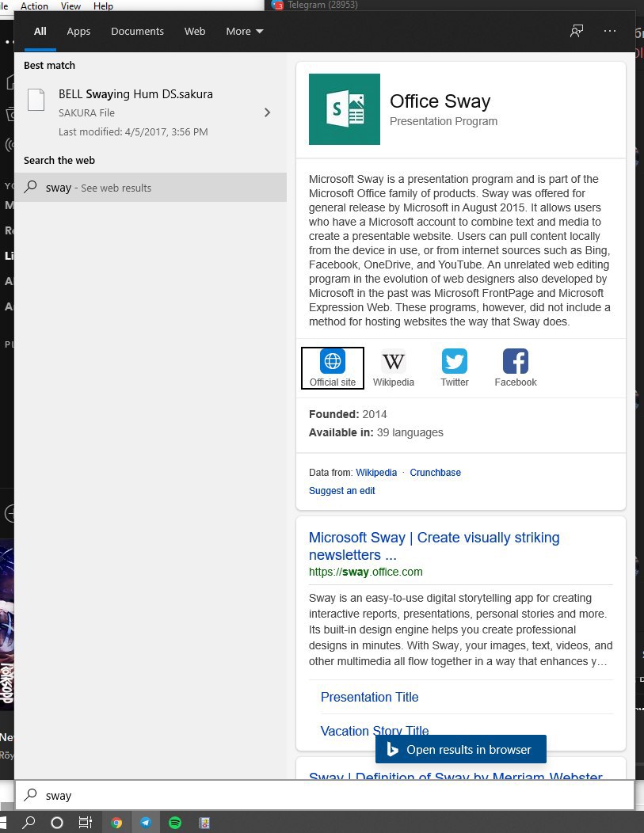Click the Telegram (28953) window title
This screenshot has width=644, height=833.
point(322,5)
